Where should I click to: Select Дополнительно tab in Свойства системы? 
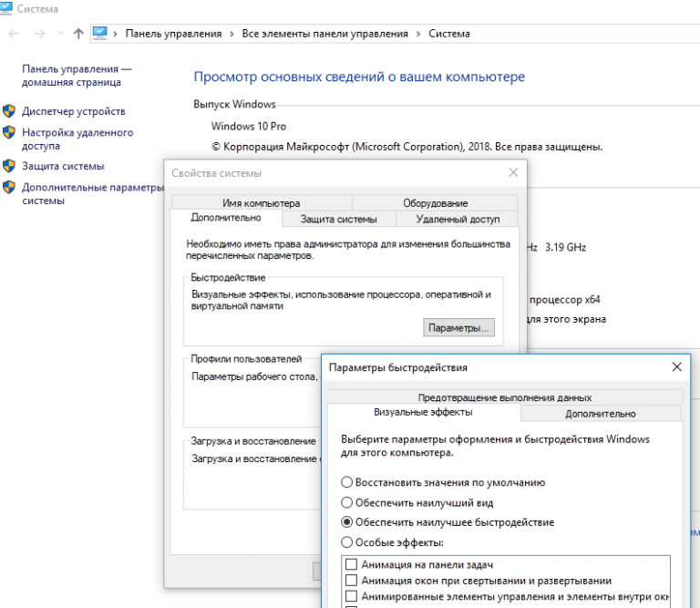point(226,218)
